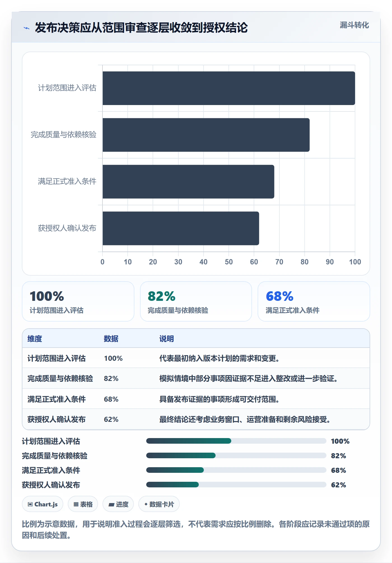Select the text 代表最初纳入版本计划的需求和变更。
The image size is (392, 563).
pyautogui.click(x=220, y=358)
